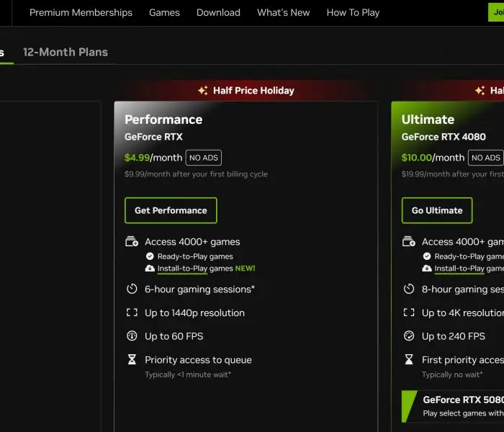Click the gauge icon beside Up to 60 FPS

point(132,336)
